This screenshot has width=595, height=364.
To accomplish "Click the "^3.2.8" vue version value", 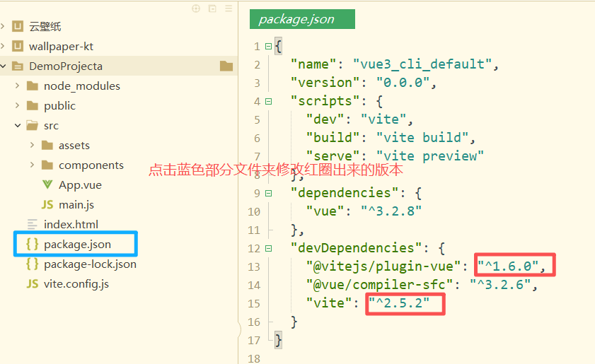I will (391, 211).
